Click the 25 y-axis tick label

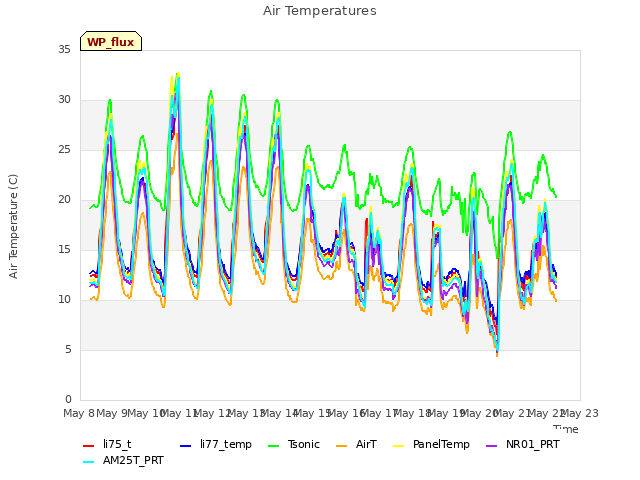pyautogui.click(x=64, y=149)
